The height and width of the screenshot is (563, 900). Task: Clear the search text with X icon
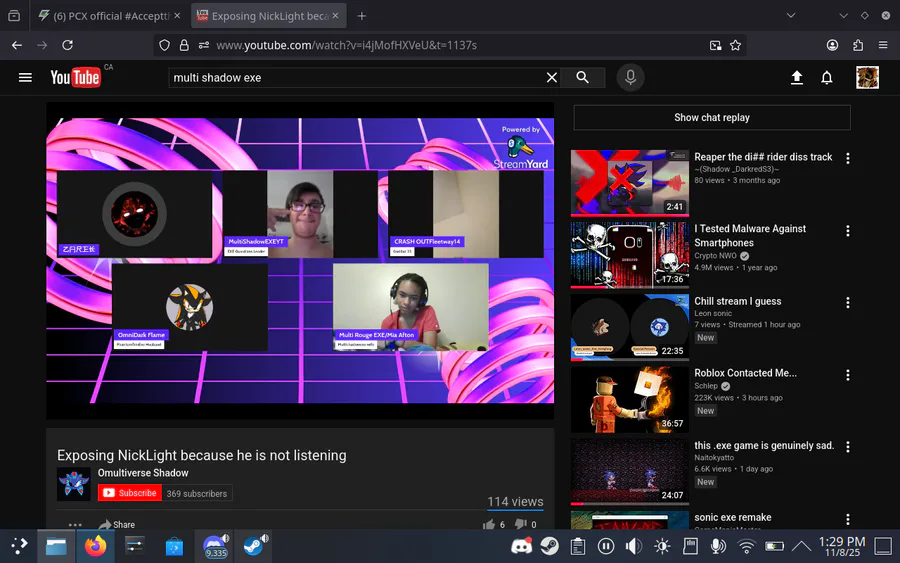point(552,77)
